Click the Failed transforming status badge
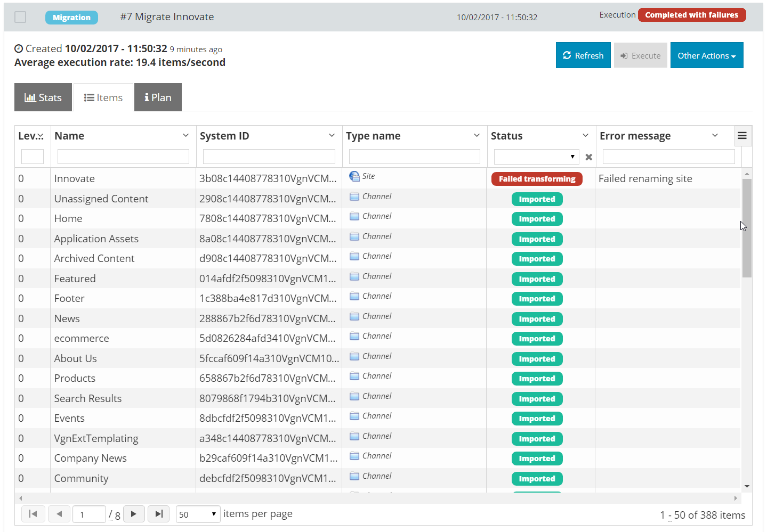767x532 pixels. [x=537, y=179]
